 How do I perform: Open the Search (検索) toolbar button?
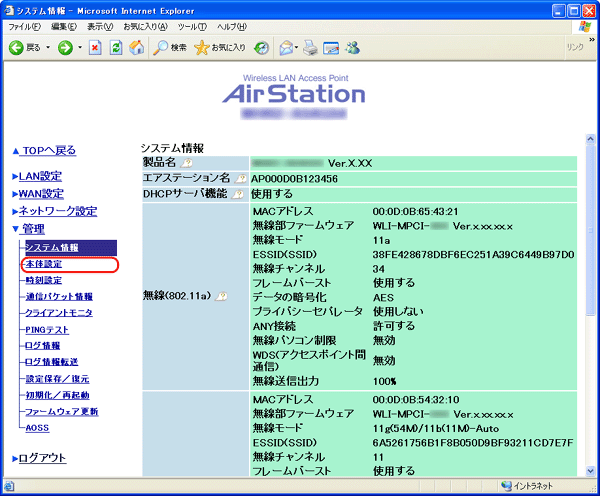(x=170, y=48)
